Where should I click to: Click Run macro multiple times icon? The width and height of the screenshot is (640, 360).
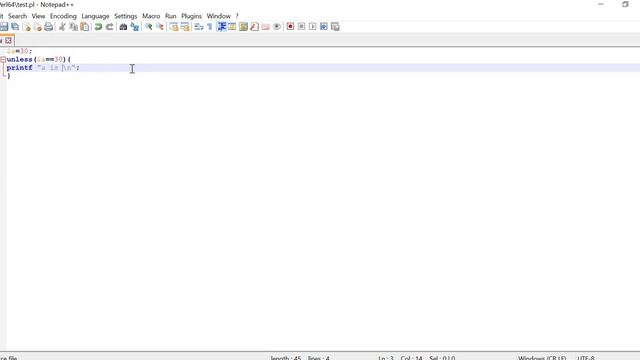(x=324, y=27)
